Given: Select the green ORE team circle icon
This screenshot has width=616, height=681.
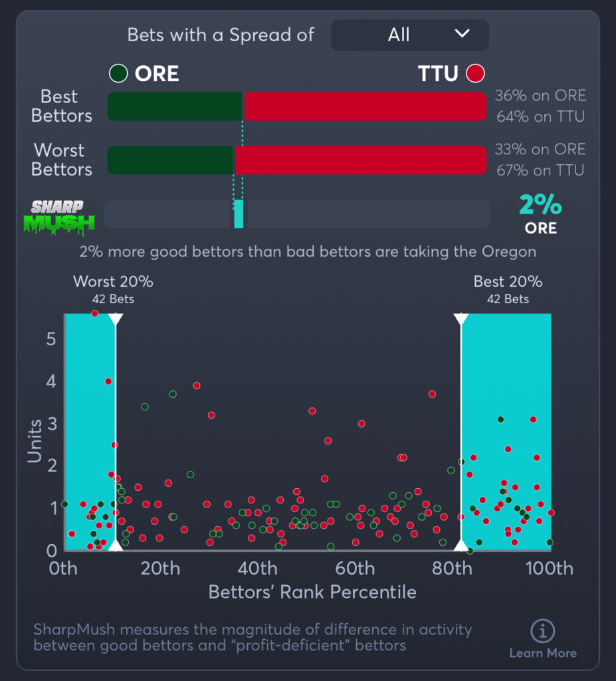Looking at the screenshot, I should pyautogui.click(x=118, y=74).
